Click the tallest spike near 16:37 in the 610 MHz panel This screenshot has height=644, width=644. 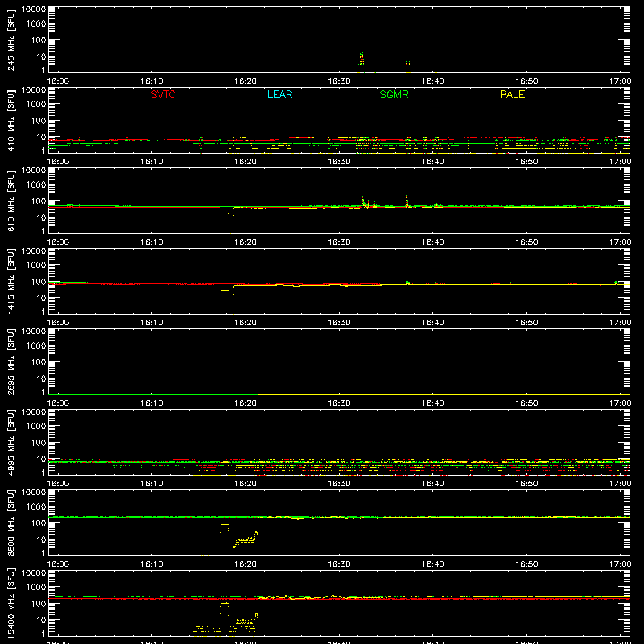407,201
